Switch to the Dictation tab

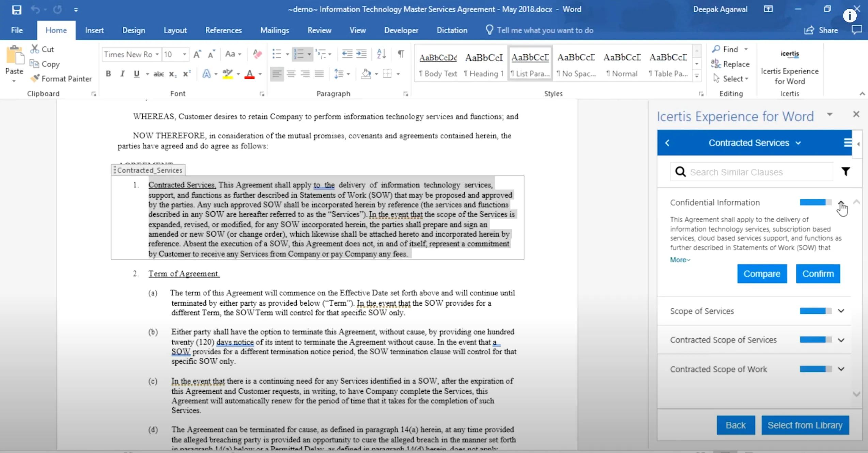point(452,30)
